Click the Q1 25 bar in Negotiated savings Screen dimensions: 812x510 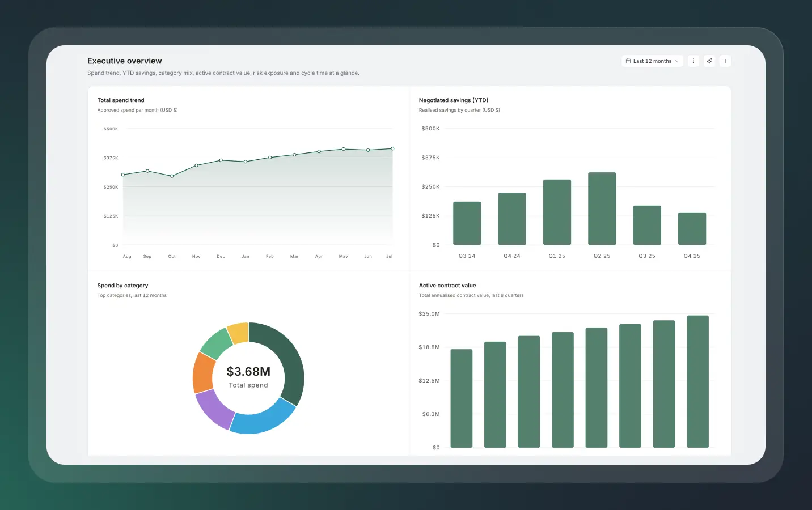click(557, 212)
